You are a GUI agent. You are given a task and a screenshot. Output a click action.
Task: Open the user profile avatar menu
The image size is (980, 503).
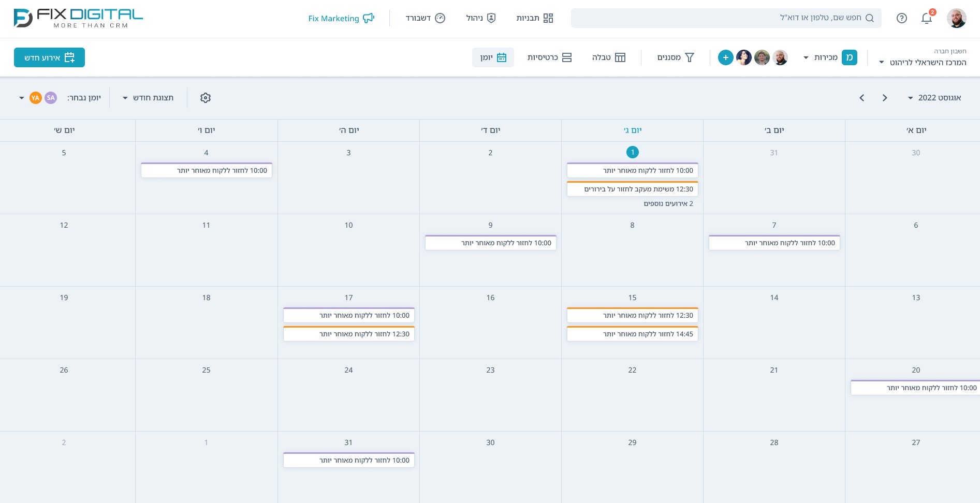point(957,18)
